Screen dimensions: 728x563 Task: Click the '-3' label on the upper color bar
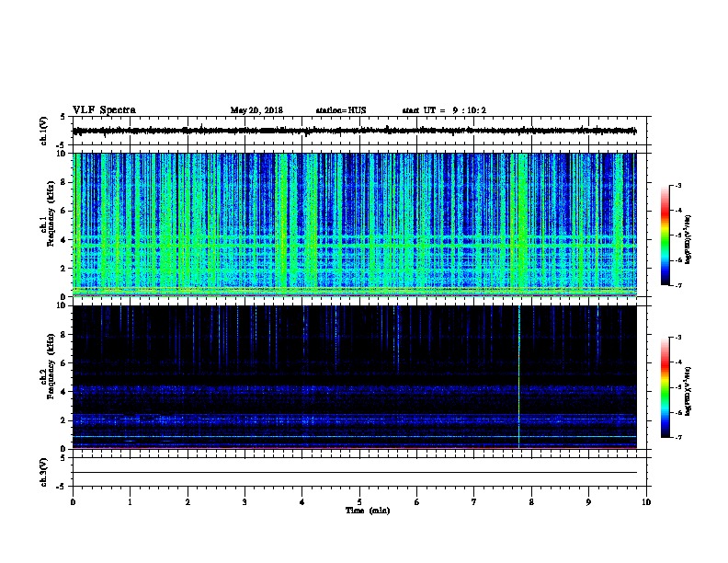[678, 186]
